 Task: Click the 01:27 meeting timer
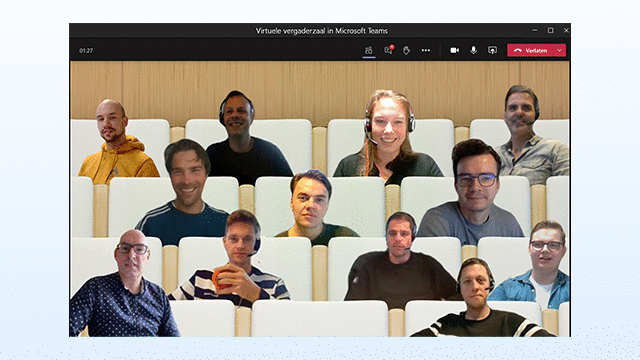pos(86,51)
